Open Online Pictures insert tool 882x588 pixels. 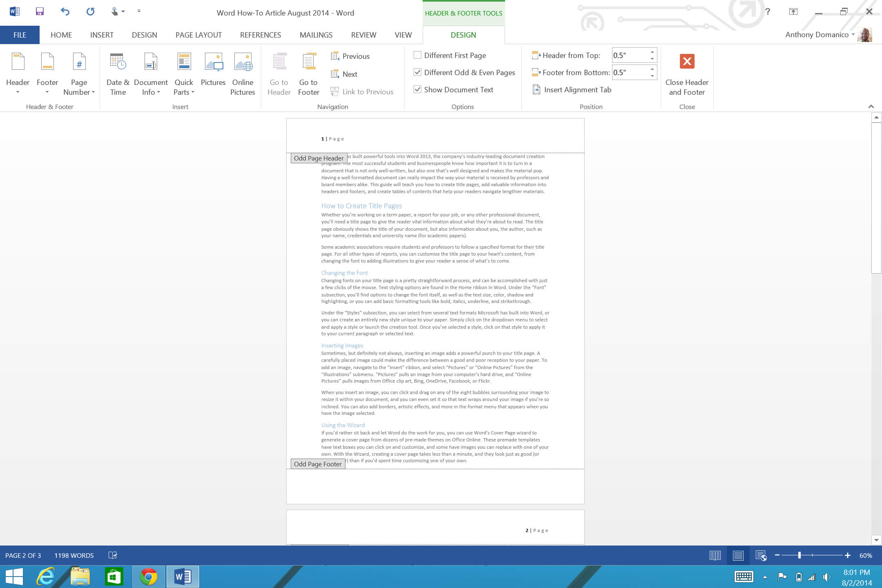[243, 62]
